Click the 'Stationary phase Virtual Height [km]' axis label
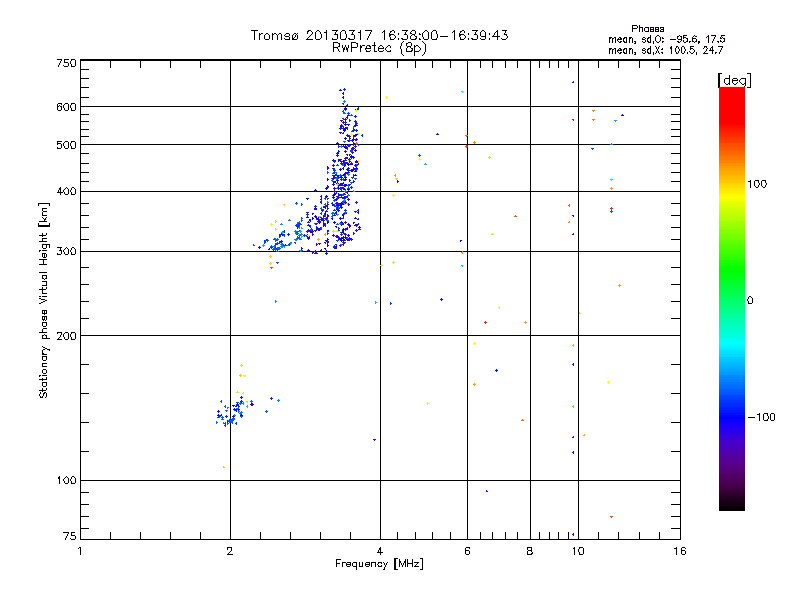800x600 pixels. [43, 300]
